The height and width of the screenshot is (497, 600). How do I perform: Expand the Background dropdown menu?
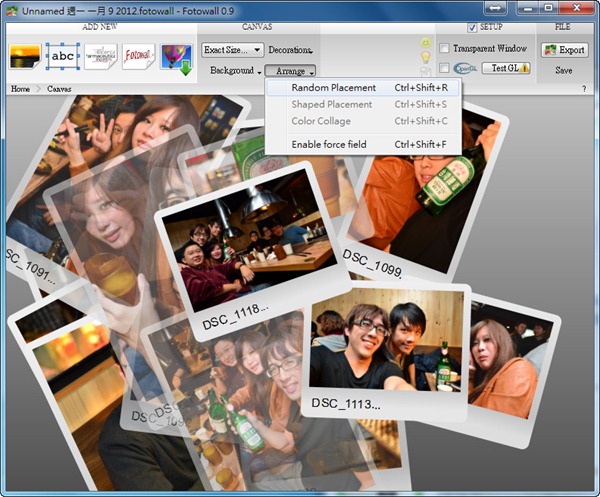click(236, 71)
